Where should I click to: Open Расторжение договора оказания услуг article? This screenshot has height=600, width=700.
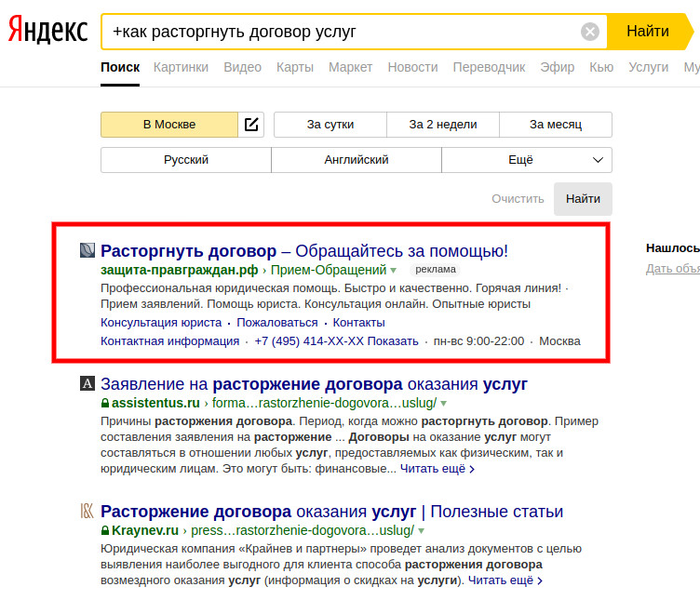[x=331, y=512]
